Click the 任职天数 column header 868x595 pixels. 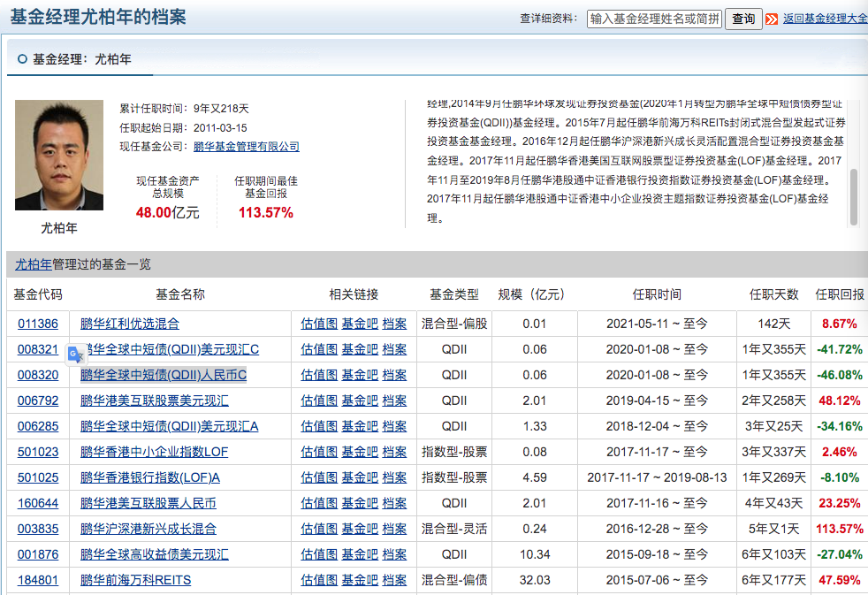tap(774, 295)
